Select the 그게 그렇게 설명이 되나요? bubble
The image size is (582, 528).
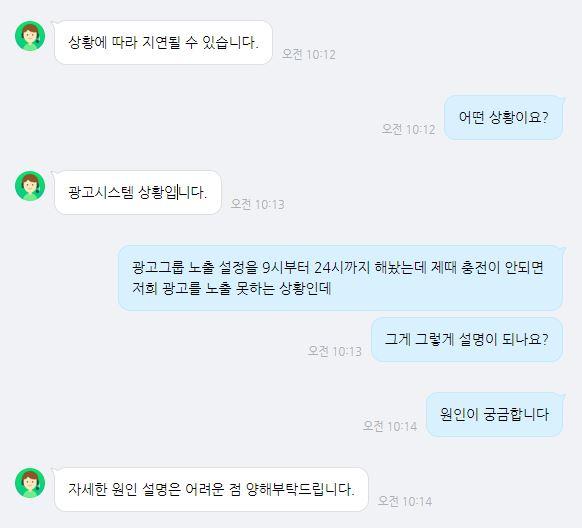(x=467, y=340)
